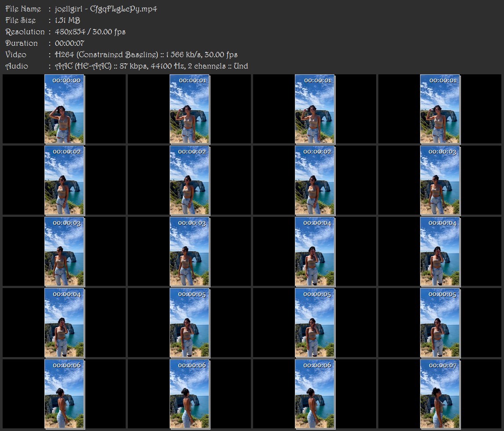This screenshot has width=504, height=431.
Task: Click the "Video" label
Action: click(16, 55)
